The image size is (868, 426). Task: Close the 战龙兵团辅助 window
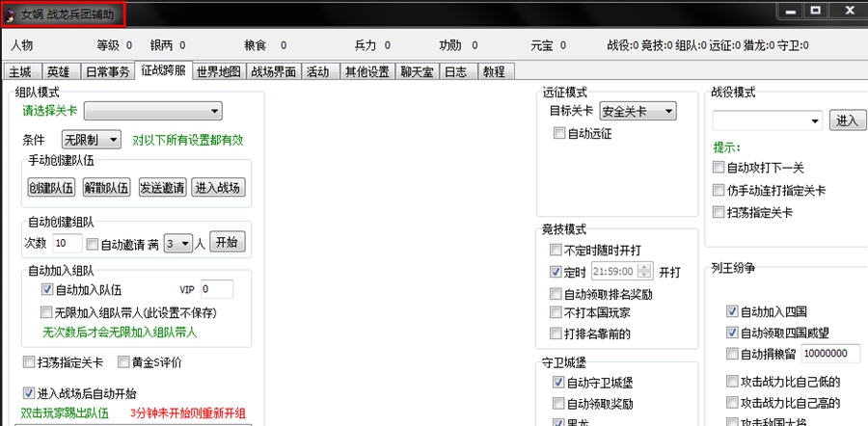click(848, 10)
